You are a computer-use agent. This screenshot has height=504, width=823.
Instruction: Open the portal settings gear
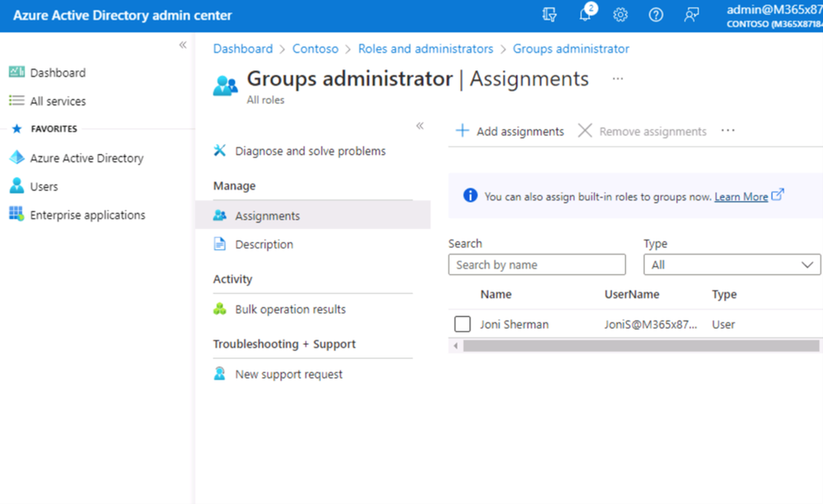point(620,15)
